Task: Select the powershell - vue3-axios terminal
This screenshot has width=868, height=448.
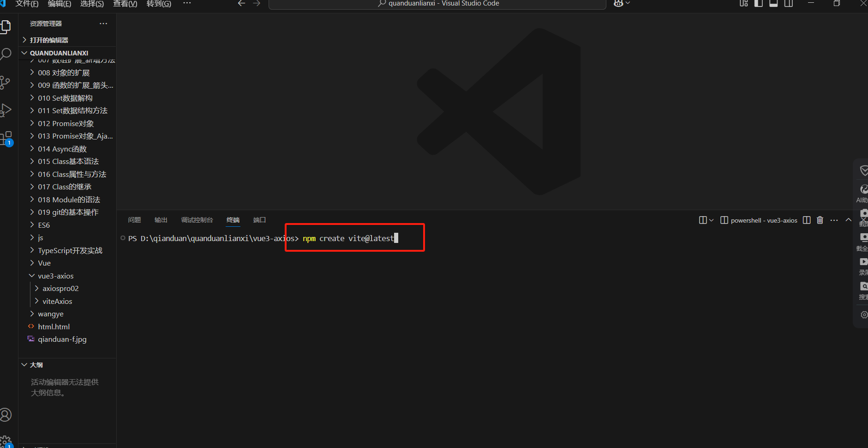Action: click(x=759, y=220)
